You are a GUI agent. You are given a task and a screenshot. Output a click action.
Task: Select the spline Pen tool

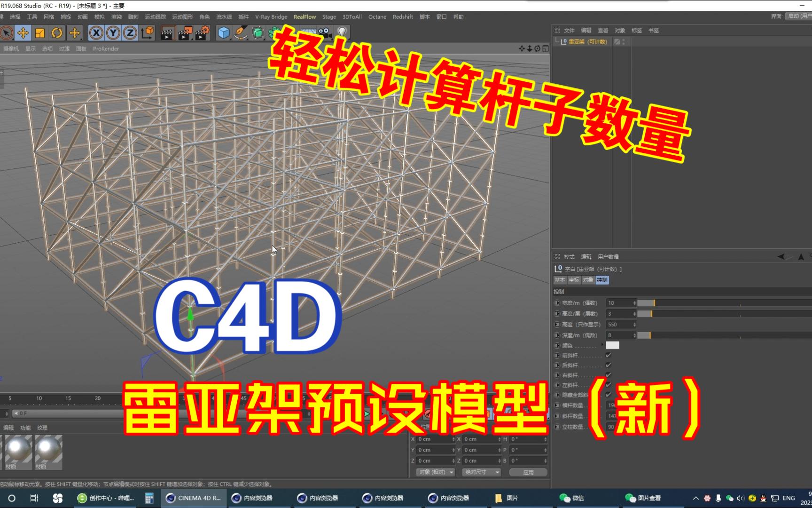click(x=241, y=33)
